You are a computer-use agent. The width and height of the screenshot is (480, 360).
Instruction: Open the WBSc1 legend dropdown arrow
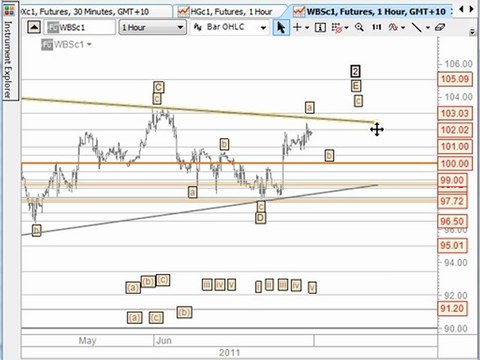(89, 44)
